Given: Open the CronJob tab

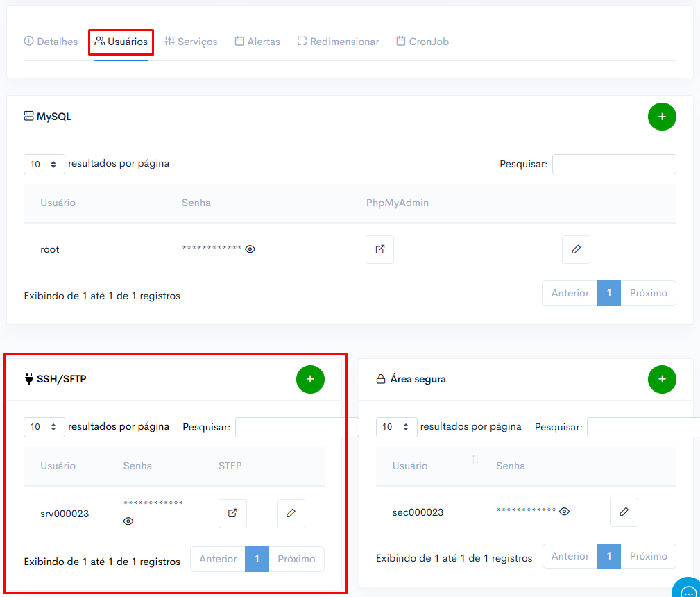Looking at the screenshot, I should 422,42.
